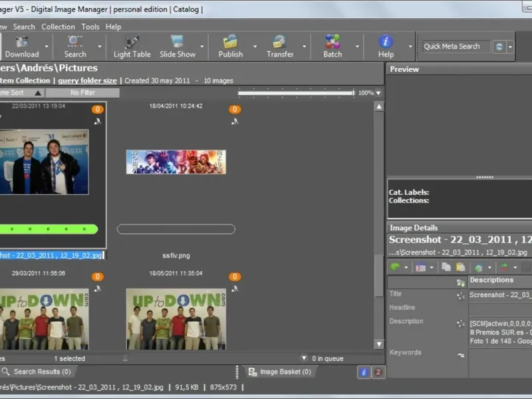Image resolution: width=532 pixels, height=399 pixels.
Task: Start the Slide Show
Action: pos(178,47)
